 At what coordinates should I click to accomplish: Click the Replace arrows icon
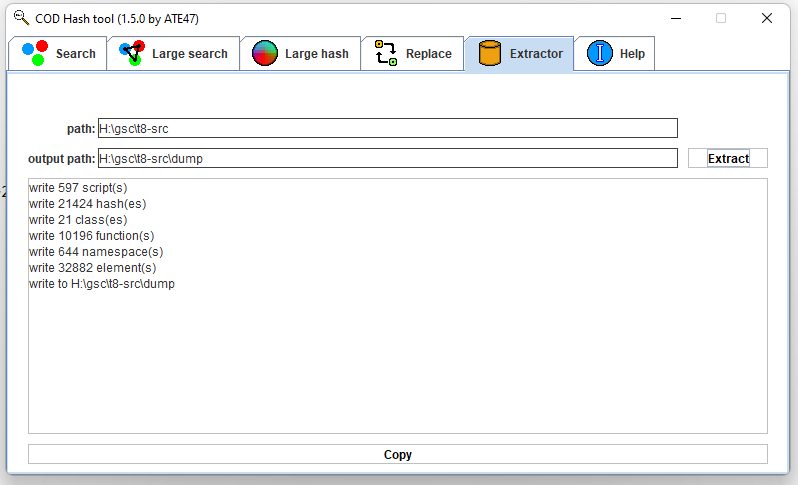click(x=386, y=53)
